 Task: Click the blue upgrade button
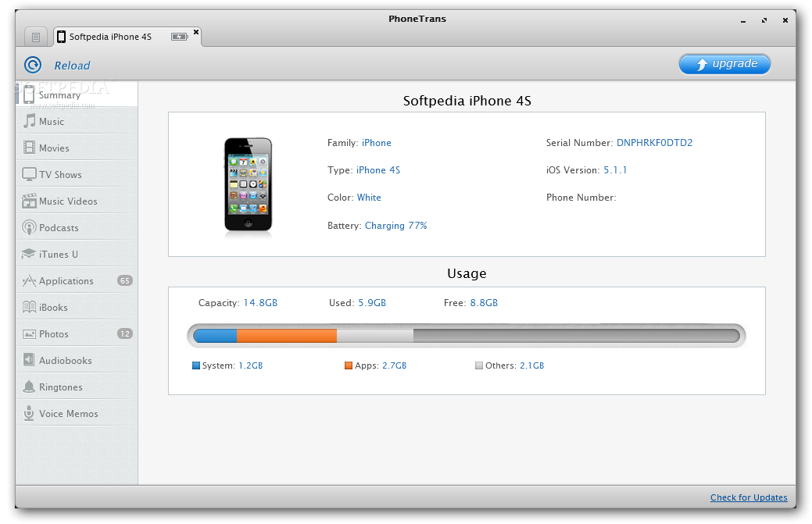click(x=724, y=64)
